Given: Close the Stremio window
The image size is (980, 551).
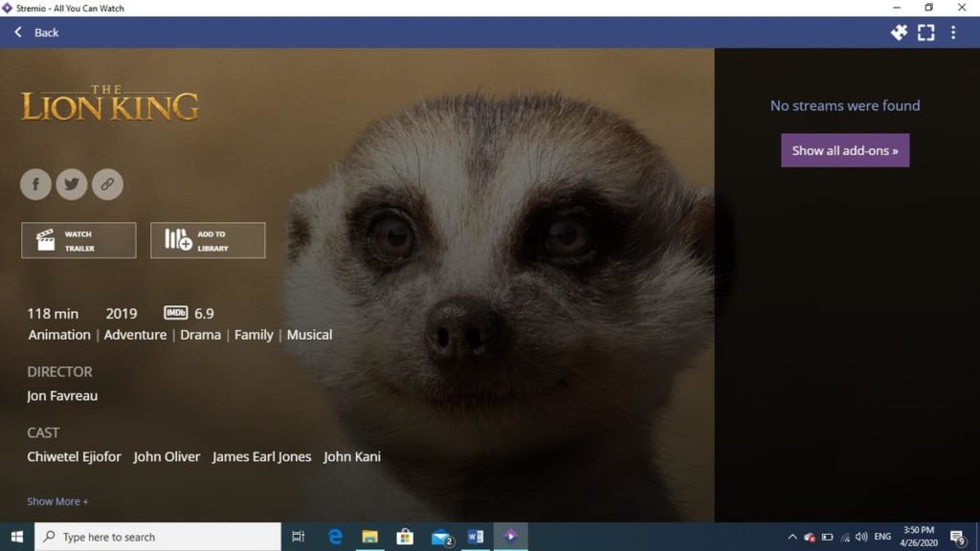Looking at the screenshot, I should coord(962,8).
